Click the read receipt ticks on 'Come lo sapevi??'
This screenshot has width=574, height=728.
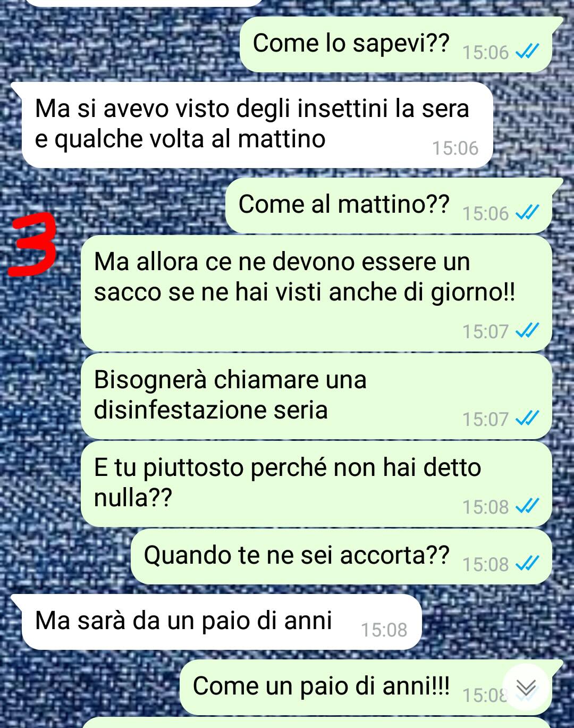tap(527, 52)
